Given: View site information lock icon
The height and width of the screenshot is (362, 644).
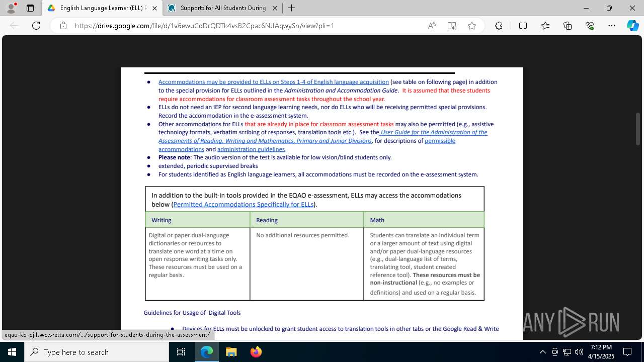Looking at the screenshot, I should point(63,26).
